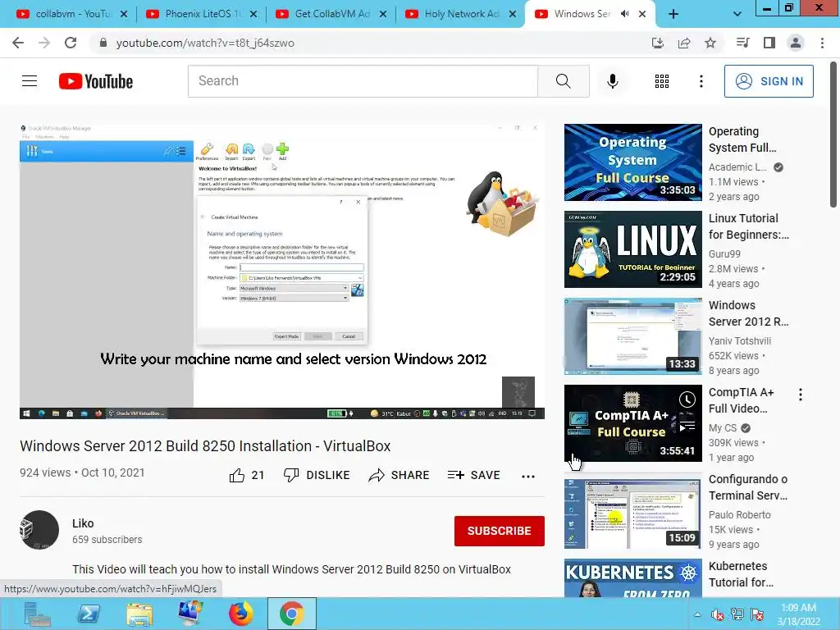Screen dimensions: 840x630
Task: Open Watch later on CompTIA thumbnail
Action: [687, 399]
